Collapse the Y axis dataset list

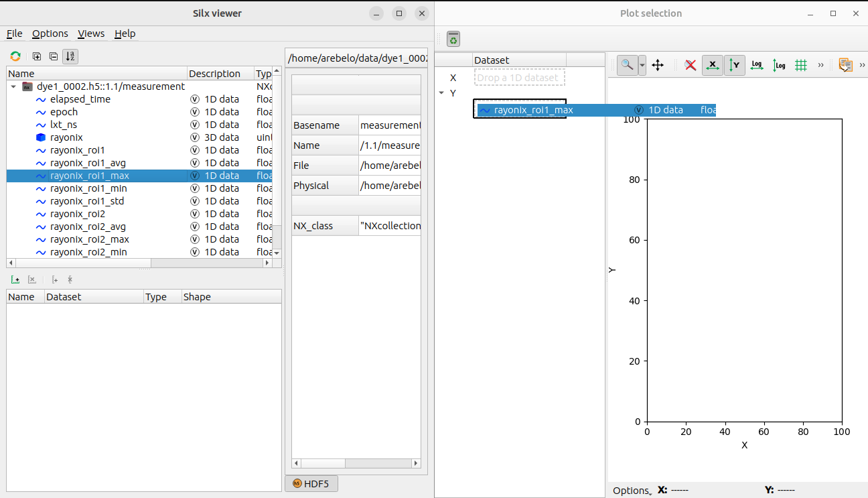441,93
